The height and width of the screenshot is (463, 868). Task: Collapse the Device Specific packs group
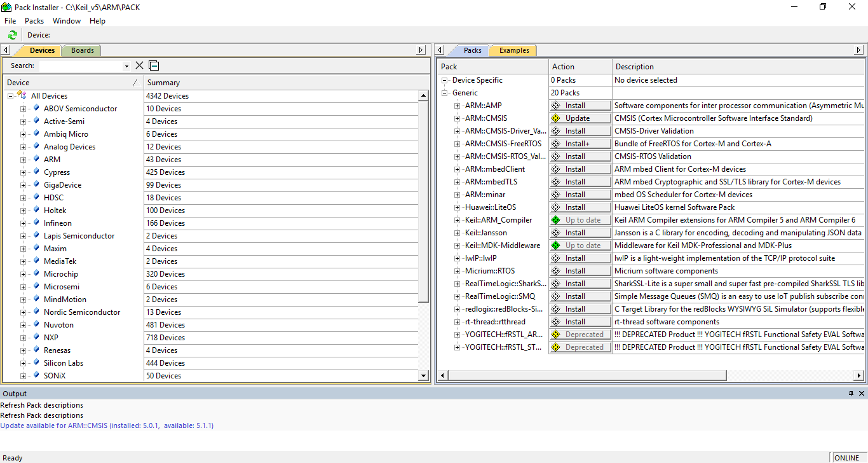[x=445, y=80]
